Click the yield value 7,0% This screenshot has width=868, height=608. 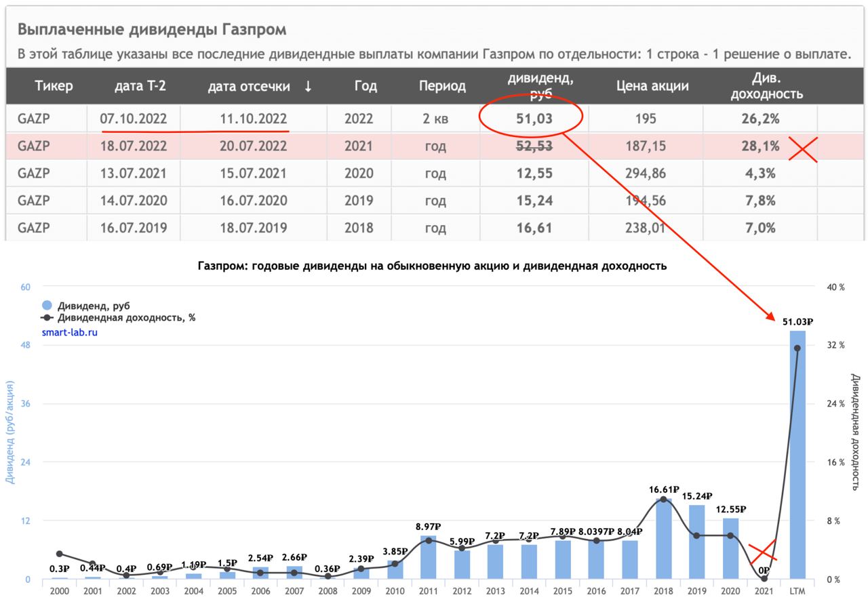point(760,228)
